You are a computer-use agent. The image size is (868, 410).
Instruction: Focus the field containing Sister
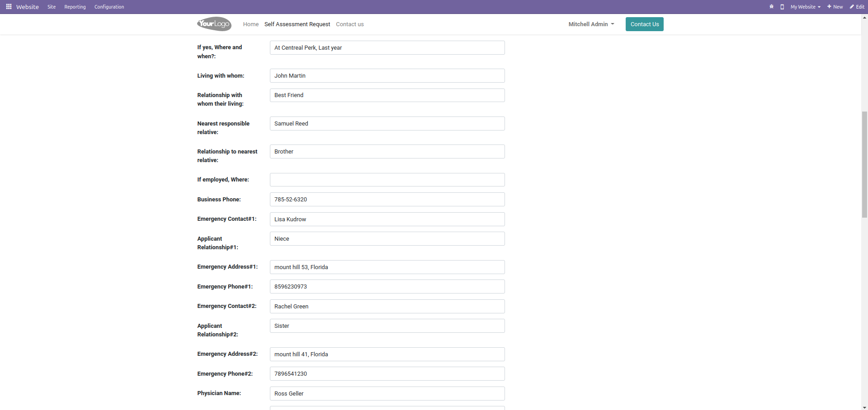pos(387,326)
